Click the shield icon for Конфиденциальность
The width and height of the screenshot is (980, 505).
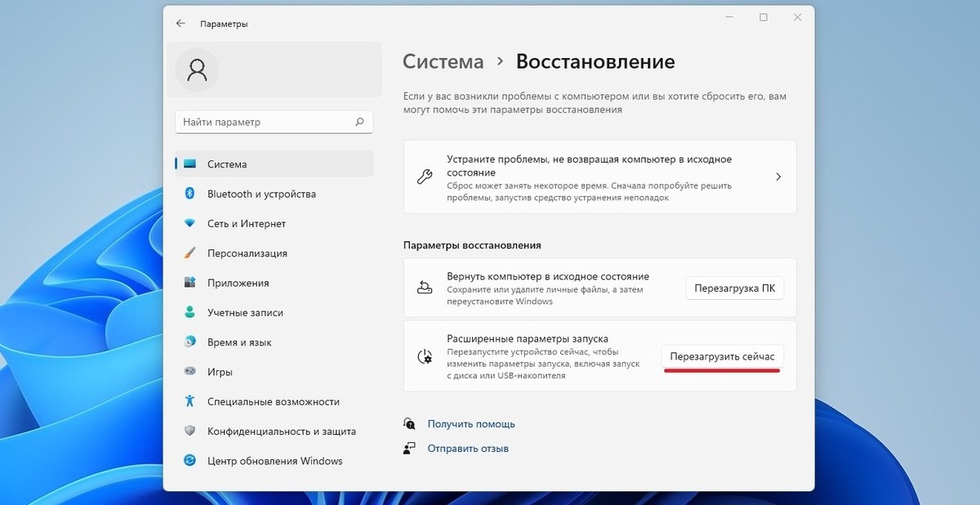pos(190,431)
